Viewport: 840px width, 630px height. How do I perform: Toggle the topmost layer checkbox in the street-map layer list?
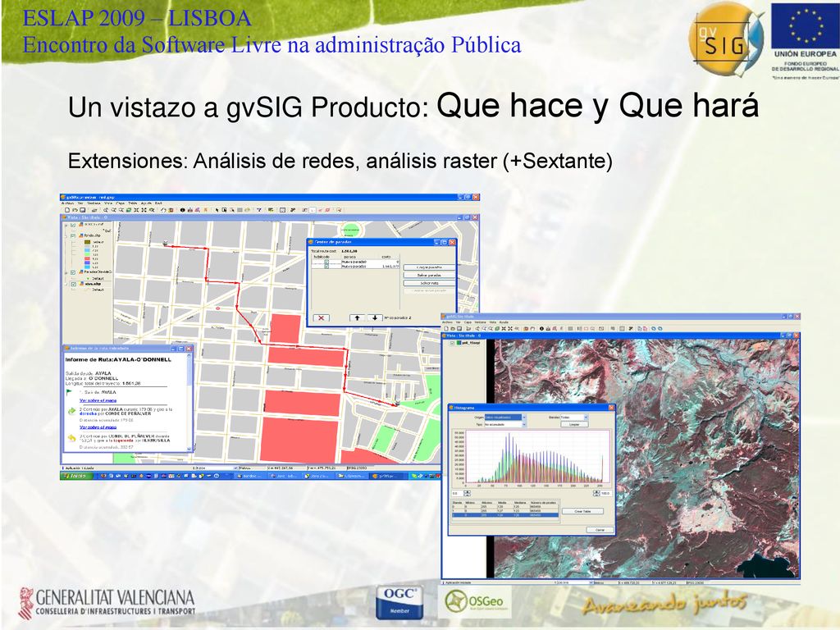pyautogui.click(x=73, y=225)
